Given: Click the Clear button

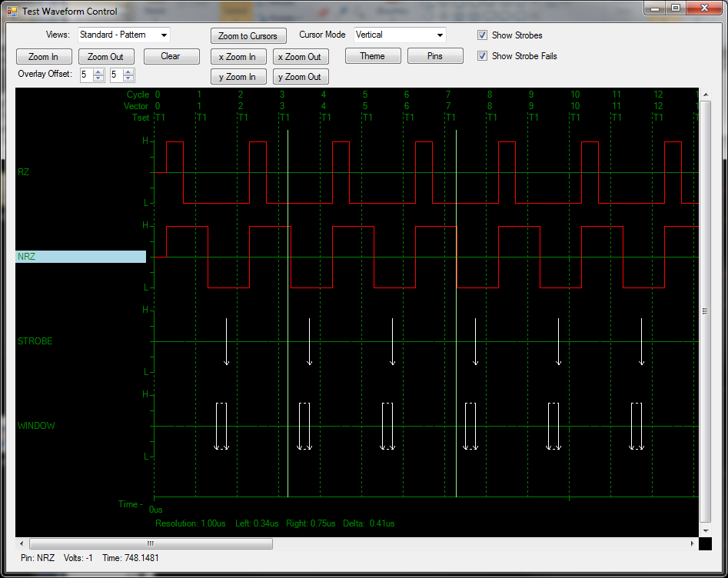Looking at the screenshot, I should [x=171, y=56].
